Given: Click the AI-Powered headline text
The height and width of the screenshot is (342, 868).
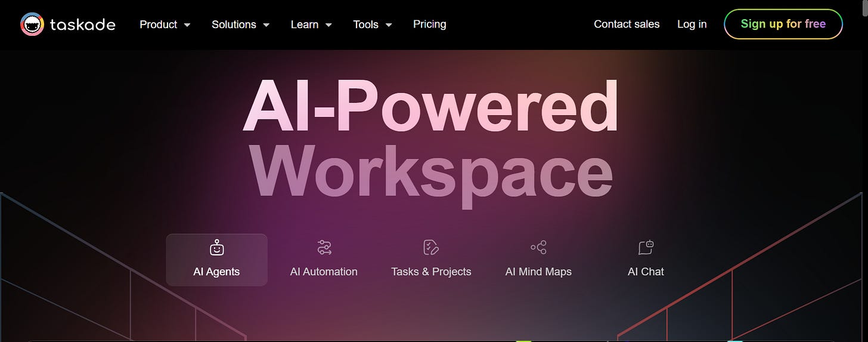Looking at the screenshot, I should click(x=430, y=106).
